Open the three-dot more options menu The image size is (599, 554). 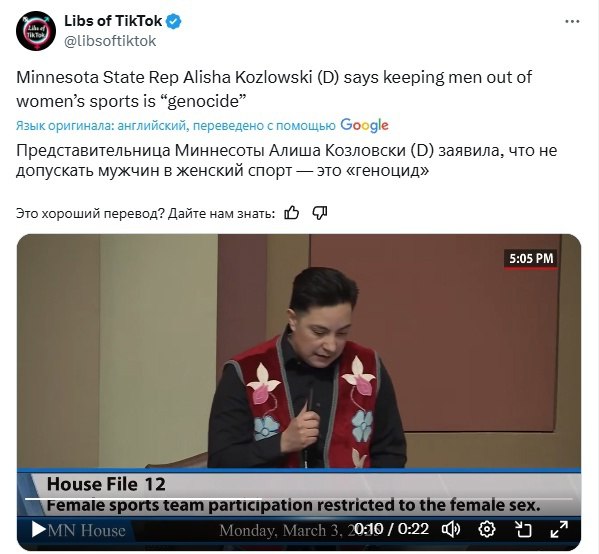coord(572,22)
